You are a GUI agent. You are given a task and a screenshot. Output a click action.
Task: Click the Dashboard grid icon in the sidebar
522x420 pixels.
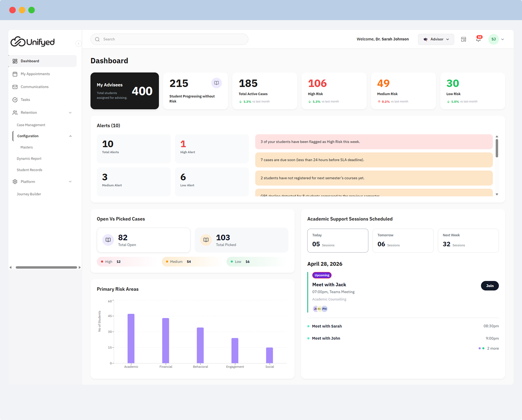pos(15,61)
